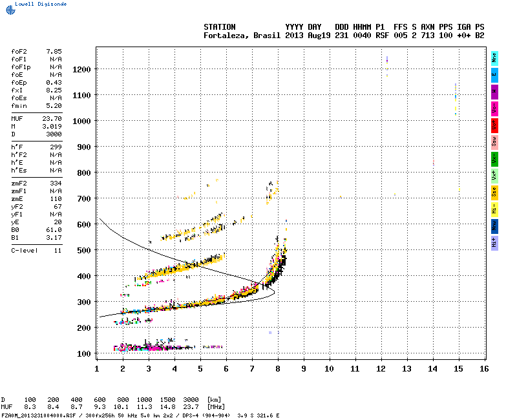Click the B0 value 61.0
The image size is (517, 420).
coord(54,230)
